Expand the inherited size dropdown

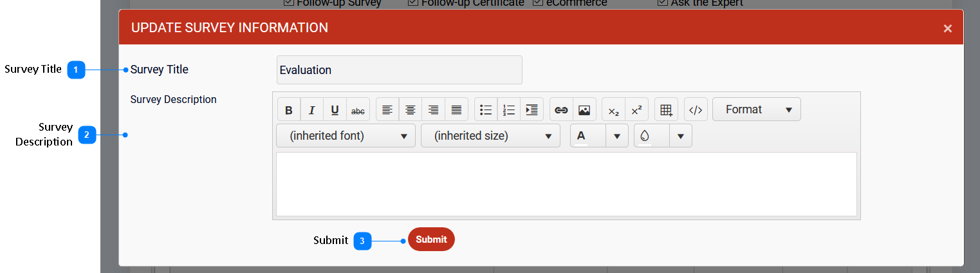[490, 136]
